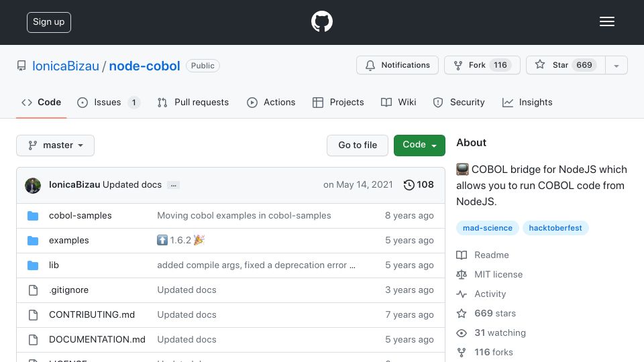644x362 pixels.
Task: Expand the master branch selector
Action: click(56, 145)
